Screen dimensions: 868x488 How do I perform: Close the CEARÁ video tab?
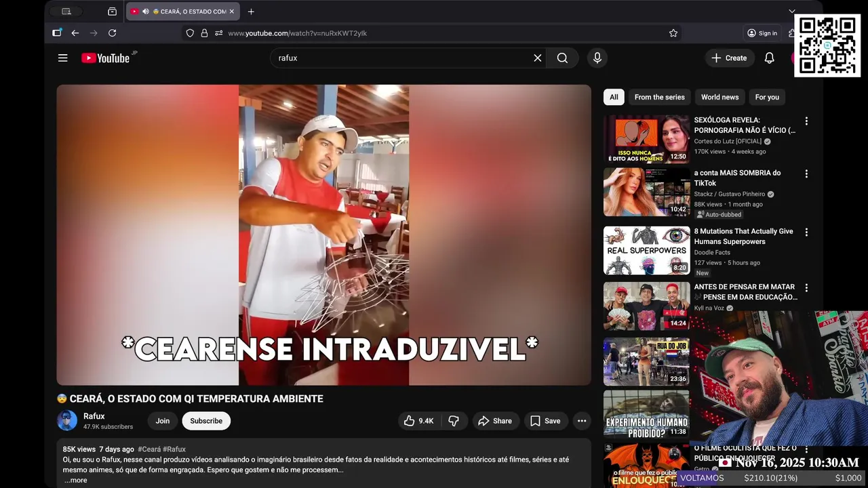point(232,12)
